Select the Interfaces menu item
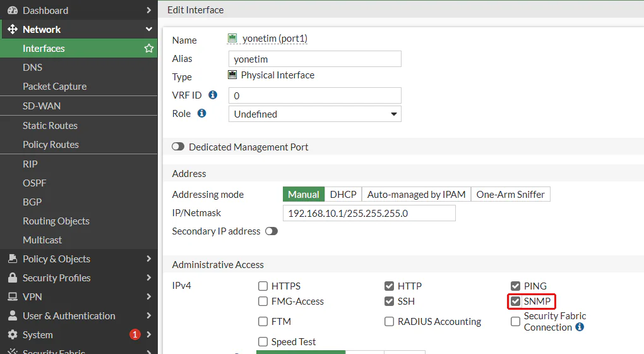Screen dimensions: 644x354 click(78, 48)
